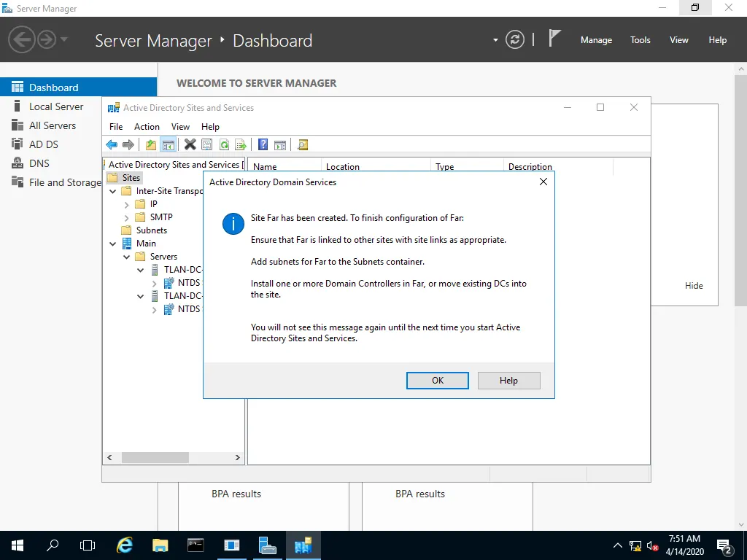Open the Server Manager notifications flag
The height and width of the screenshot is (560, 747).
click(554, 38)
